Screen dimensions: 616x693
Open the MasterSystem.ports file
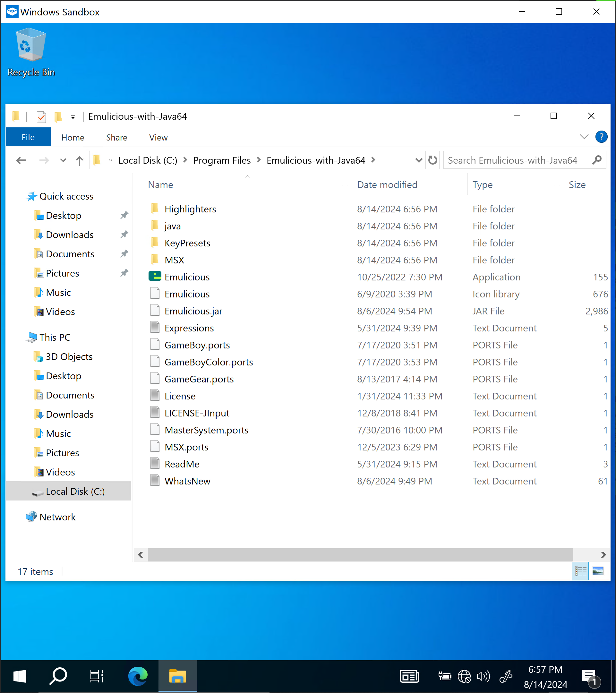206,430
